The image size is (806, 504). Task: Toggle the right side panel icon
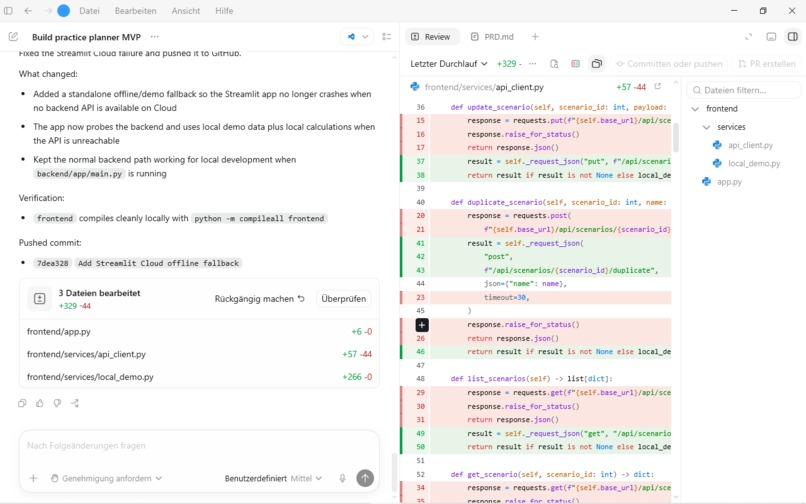(x=793, y=37)
